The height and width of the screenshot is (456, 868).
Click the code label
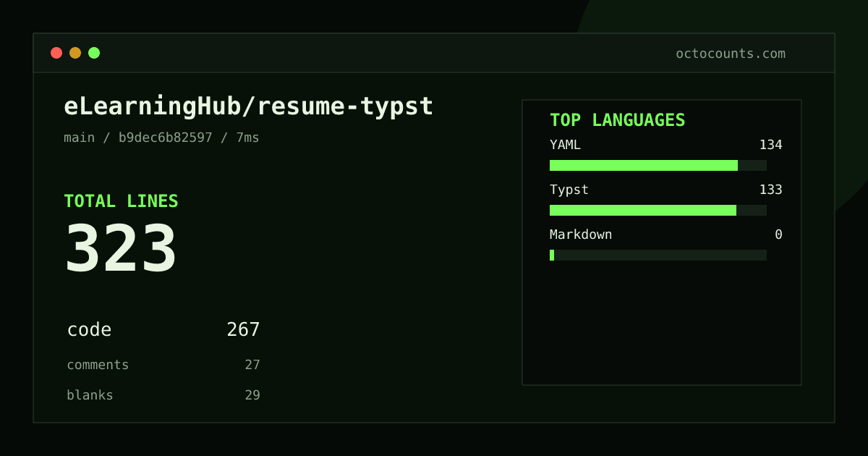(89, 330)
